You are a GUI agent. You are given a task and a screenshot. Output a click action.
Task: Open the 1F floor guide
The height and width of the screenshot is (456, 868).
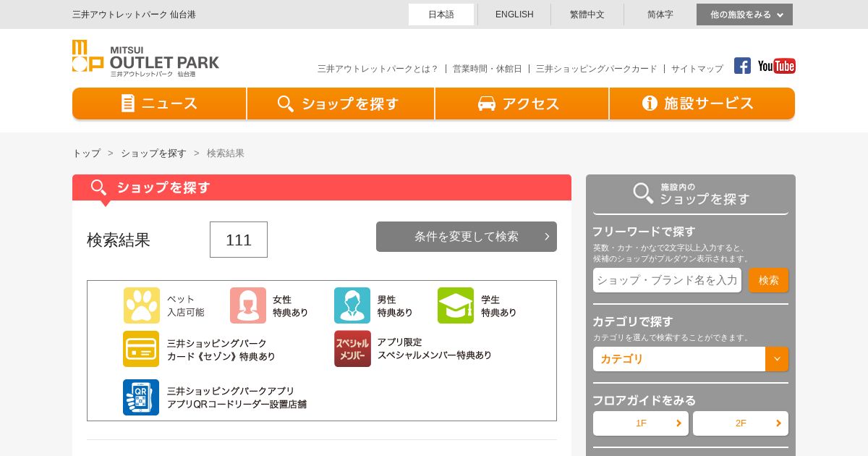click(x=641, y=423)
